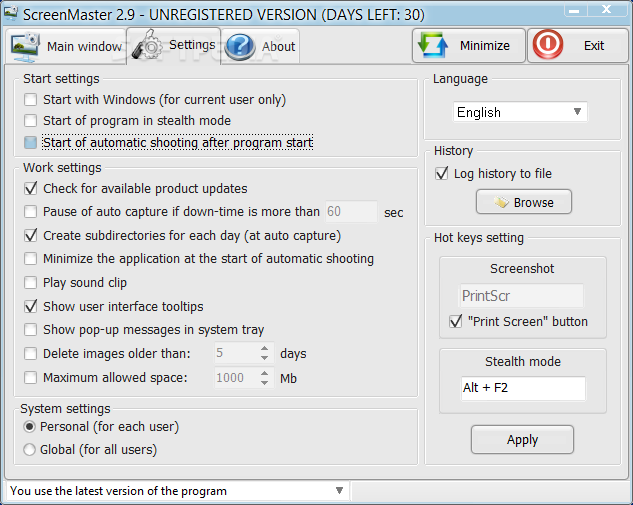Viewport: 633px width, 505px height.
Task: Apply the hot keys setting
Action: [x=522, y=440]
